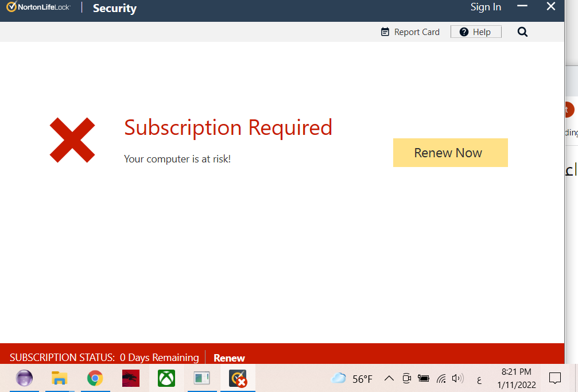The height and width of the screenshot is (392, 578).
Task: Click the Renew Now button
Action: (450, 153)
